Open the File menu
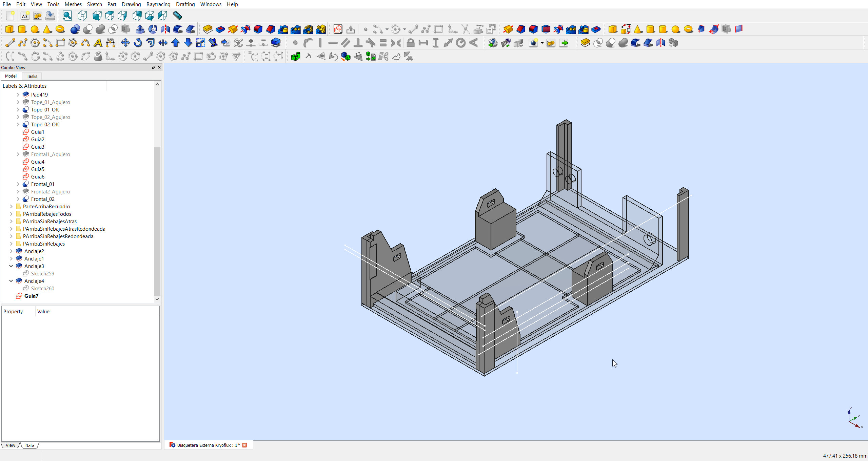 tap(7, 4)
